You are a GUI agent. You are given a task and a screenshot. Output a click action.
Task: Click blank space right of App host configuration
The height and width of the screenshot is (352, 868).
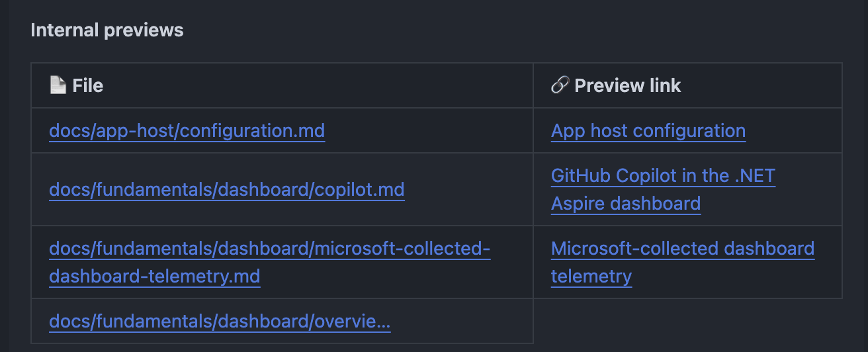point(794,131)
